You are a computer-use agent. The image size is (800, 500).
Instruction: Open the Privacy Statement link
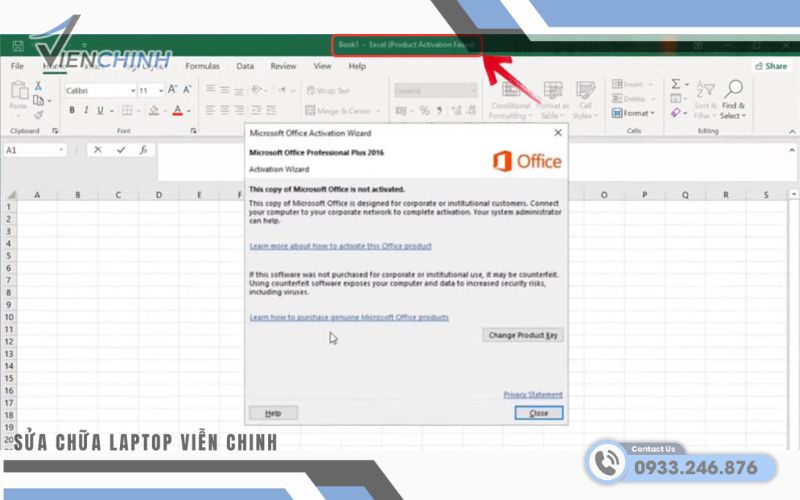(533, 395)
